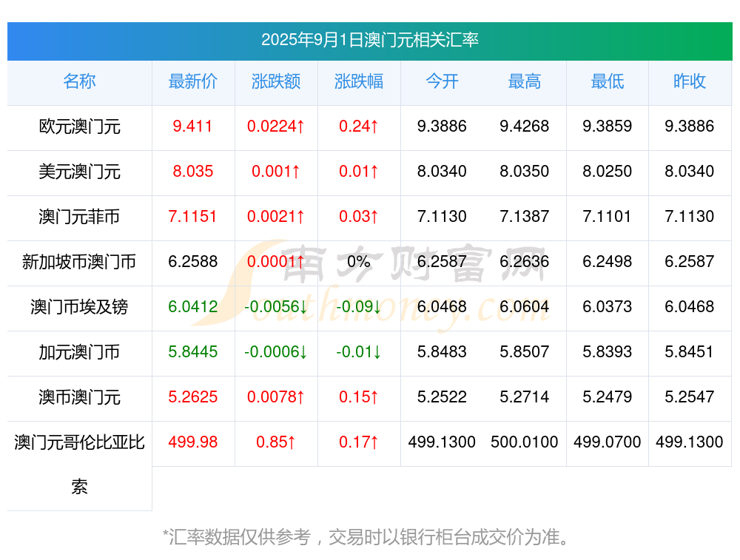Click lowest value 5.2479

(x=608, y=397)
